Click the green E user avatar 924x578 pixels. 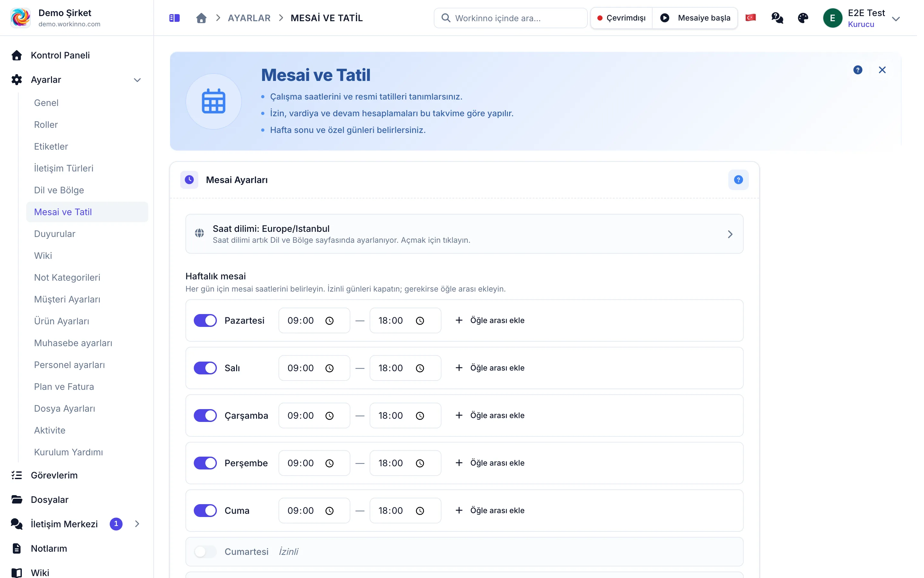point(833,18)
